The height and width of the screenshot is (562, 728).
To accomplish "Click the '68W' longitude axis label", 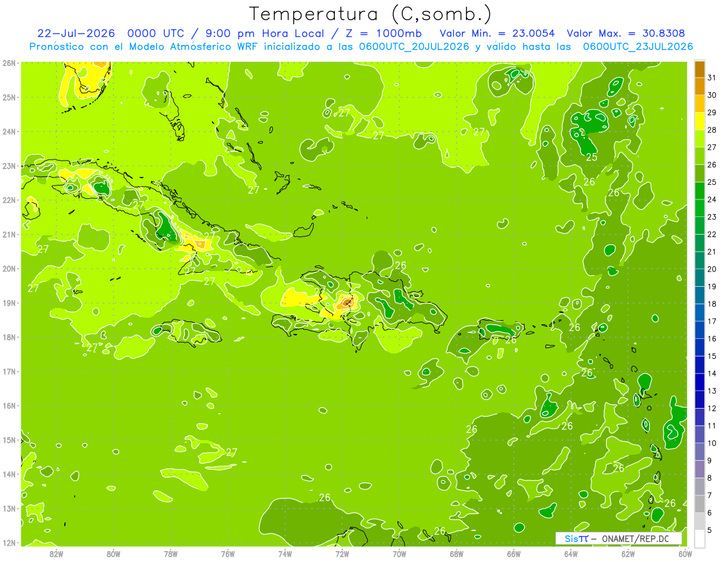I will (456, 554).
